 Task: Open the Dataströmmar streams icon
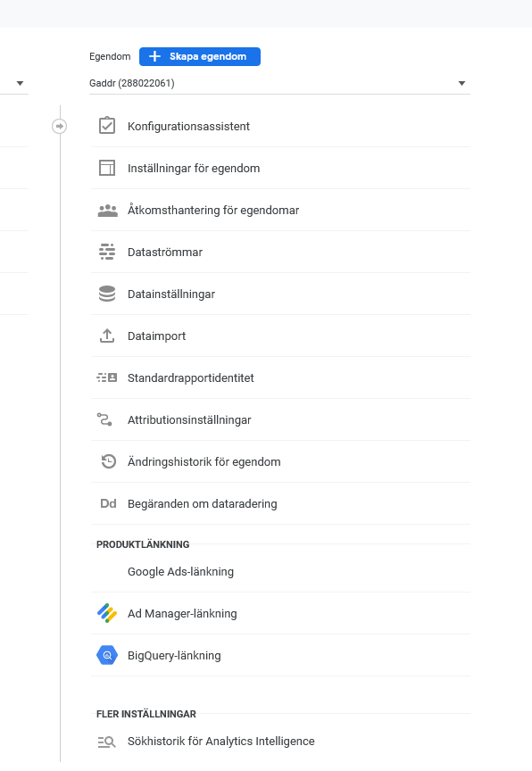pyautogui.click(x=106, y=252)
